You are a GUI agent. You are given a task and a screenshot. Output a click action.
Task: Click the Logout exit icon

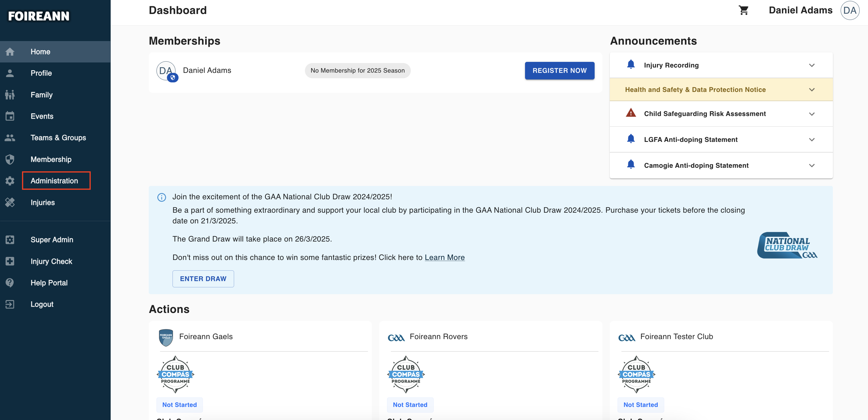pyautogui.click(x=10, y=305)
